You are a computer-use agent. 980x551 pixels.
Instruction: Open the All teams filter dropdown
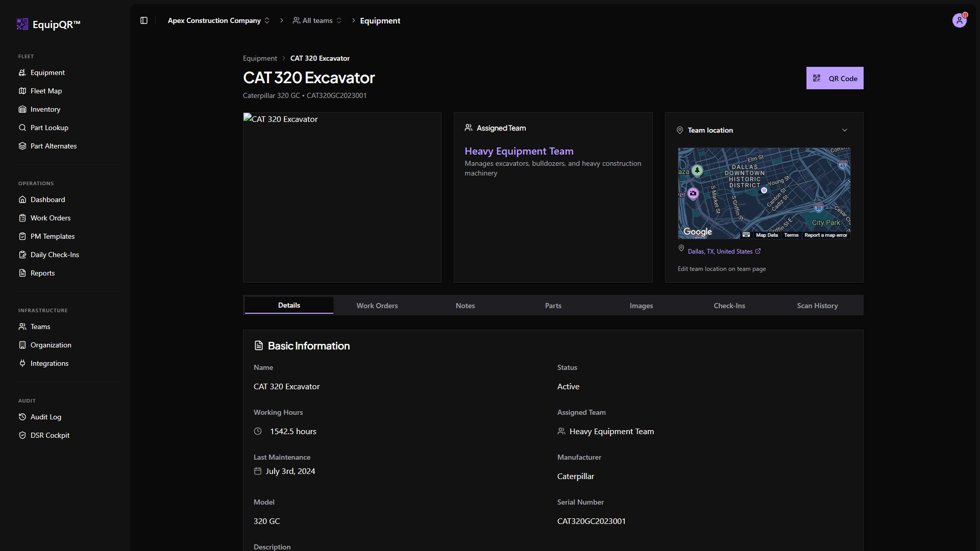click(317, 20)
